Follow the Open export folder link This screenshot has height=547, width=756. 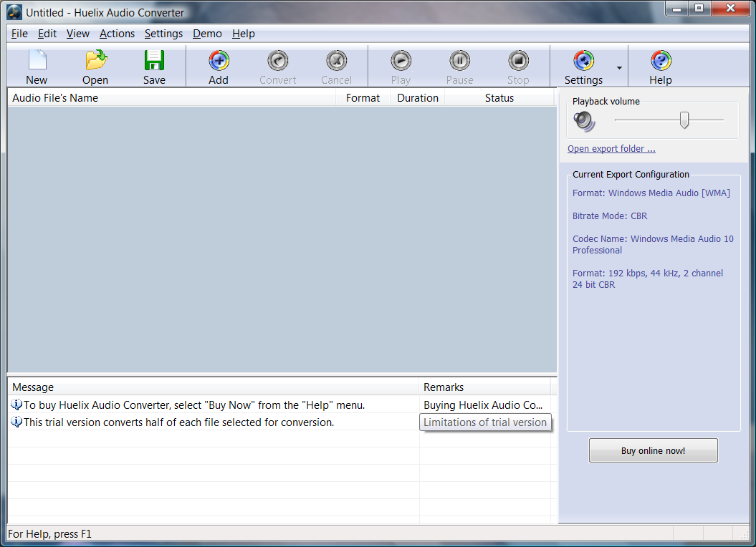tap(611, 149)
